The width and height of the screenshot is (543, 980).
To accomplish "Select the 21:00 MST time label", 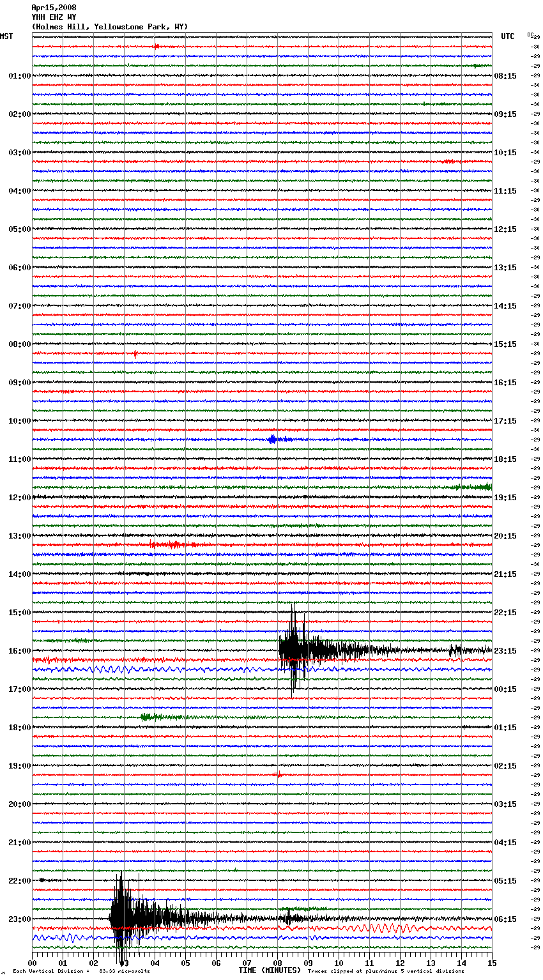I will tap(20, 843).
